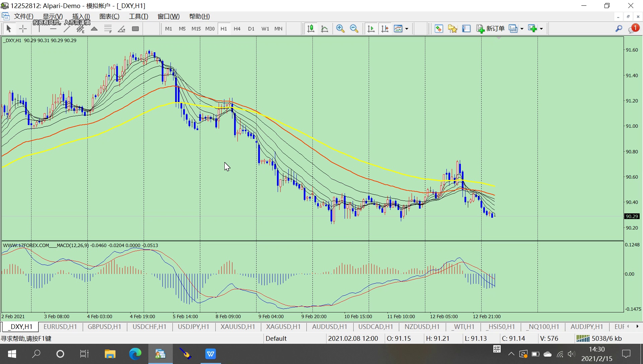Select the crosshair cursor tool
The image size is (643, 364).
coord(23,29)
